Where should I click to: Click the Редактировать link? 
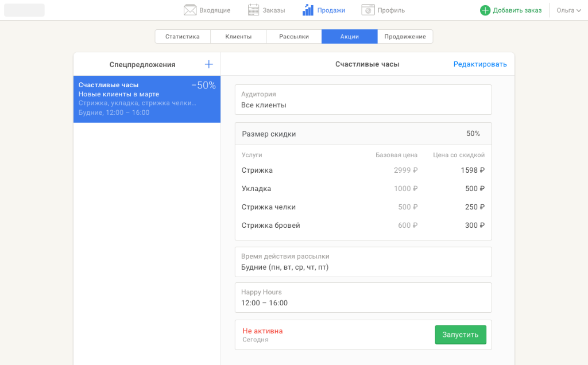(480, 64)
